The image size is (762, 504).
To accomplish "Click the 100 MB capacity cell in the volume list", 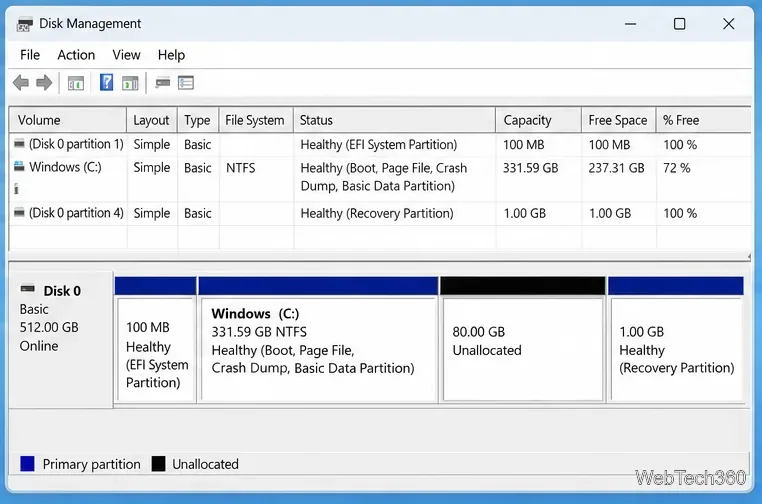I will point(523,144).
